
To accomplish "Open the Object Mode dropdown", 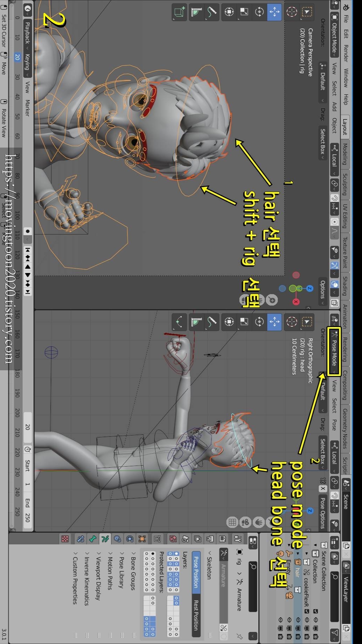I will 335,35.
